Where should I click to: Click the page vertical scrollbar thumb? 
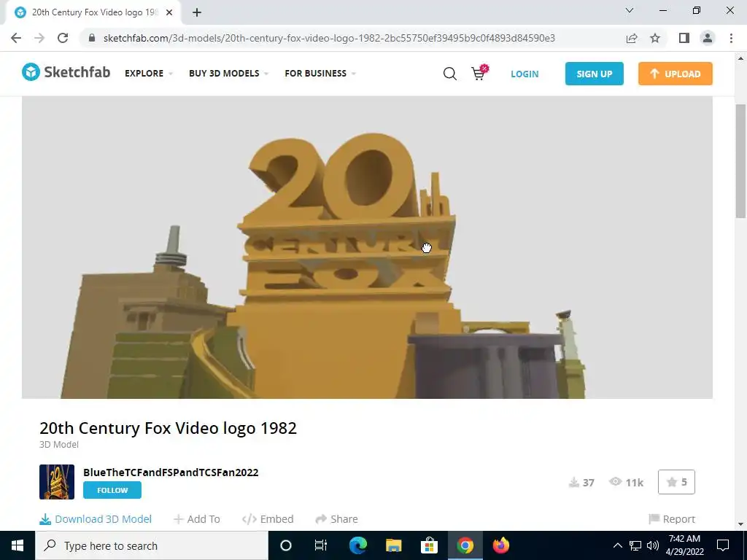point(740,161)
